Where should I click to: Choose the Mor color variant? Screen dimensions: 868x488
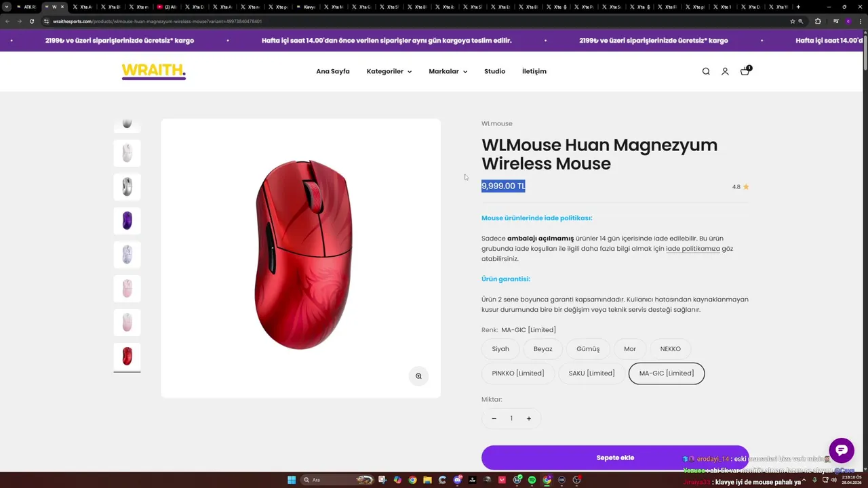tap(630, 349)
